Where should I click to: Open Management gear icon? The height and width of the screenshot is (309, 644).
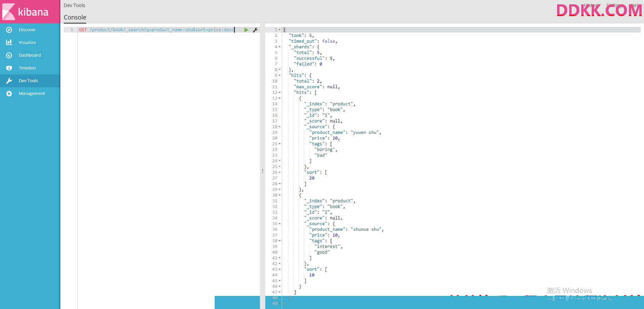[x=9, y=94]
